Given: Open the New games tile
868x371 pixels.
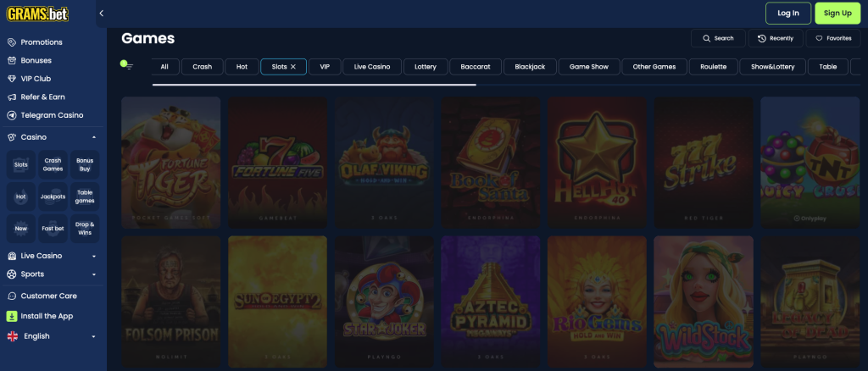Looking at the screenshot, I should pos(21,229).
